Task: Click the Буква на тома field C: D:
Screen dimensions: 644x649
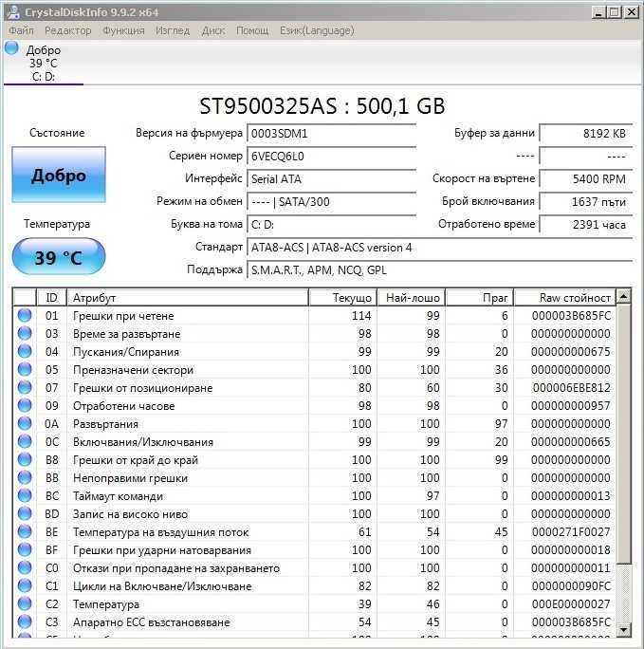Action: point(331,224)
